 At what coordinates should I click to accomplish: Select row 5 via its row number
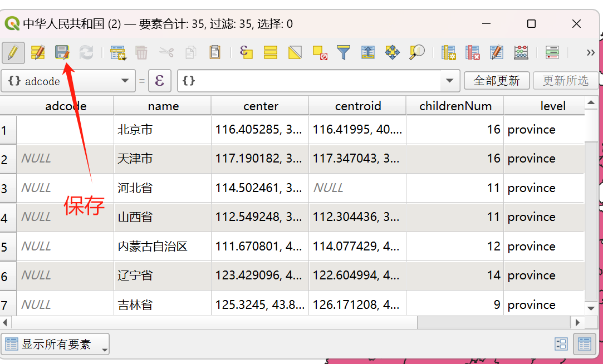pyautogui.click(x=8, y=247)
